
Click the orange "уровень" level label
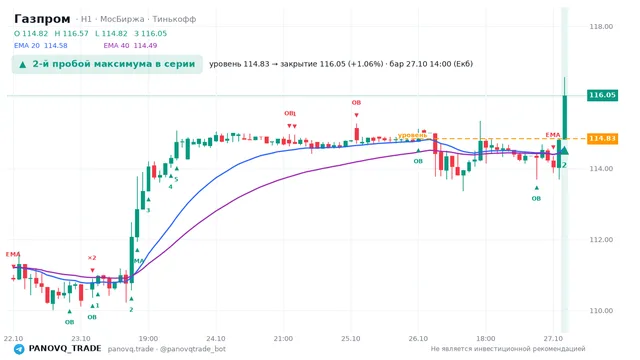pyautogui.click(x=412, y=135)
